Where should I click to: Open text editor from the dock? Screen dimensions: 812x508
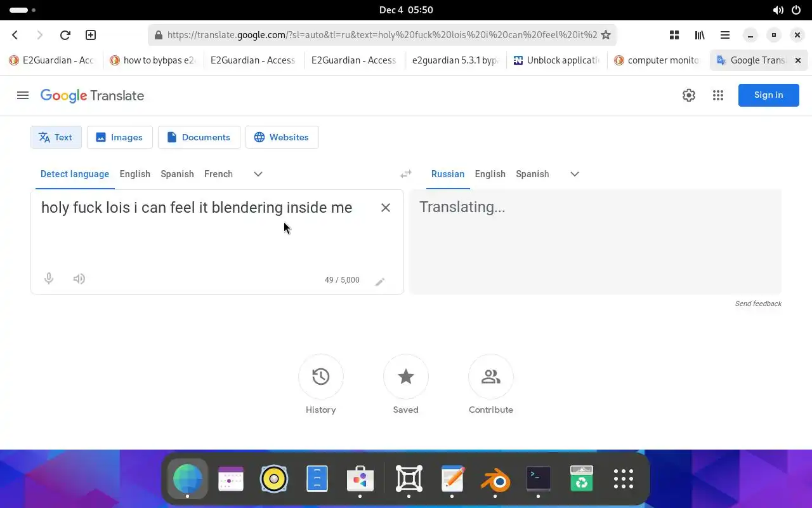coord(452,479)
